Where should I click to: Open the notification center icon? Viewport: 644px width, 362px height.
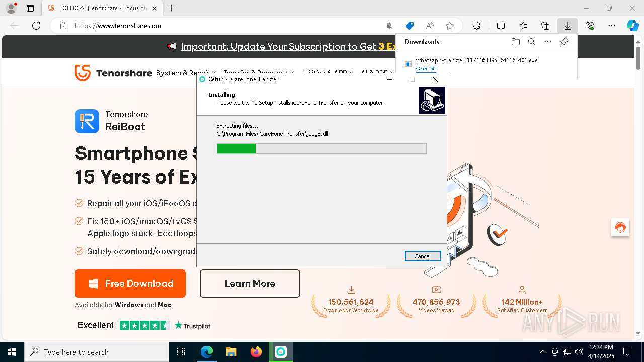click(627, 352)
